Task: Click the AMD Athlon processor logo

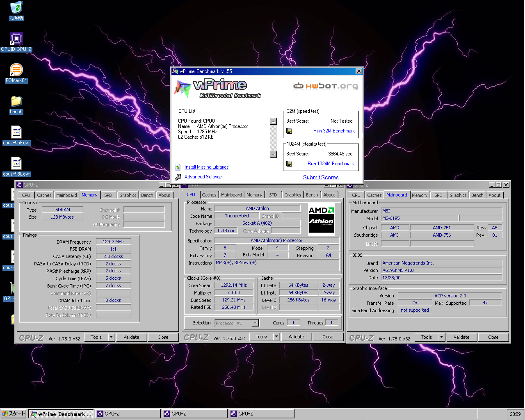Action: (x=321, y=219)
